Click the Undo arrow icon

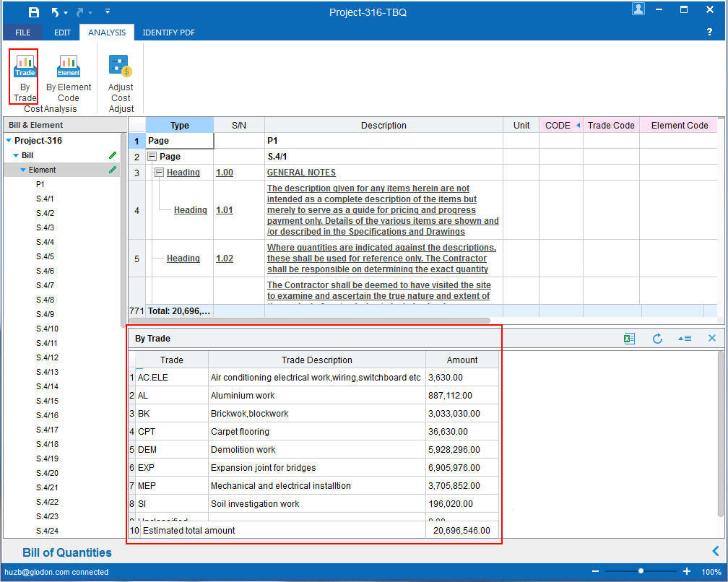[56, 12]
